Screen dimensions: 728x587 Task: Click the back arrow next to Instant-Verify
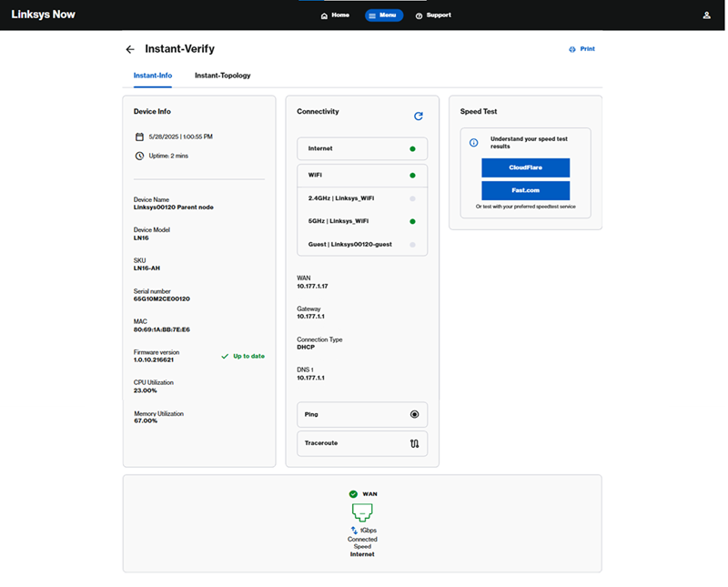[129, 49]
